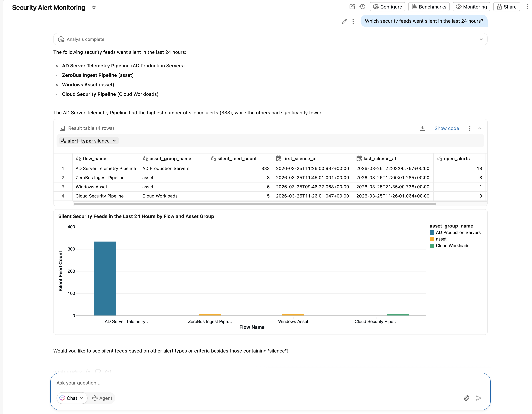Collapse the result table section

pos(480,128)
